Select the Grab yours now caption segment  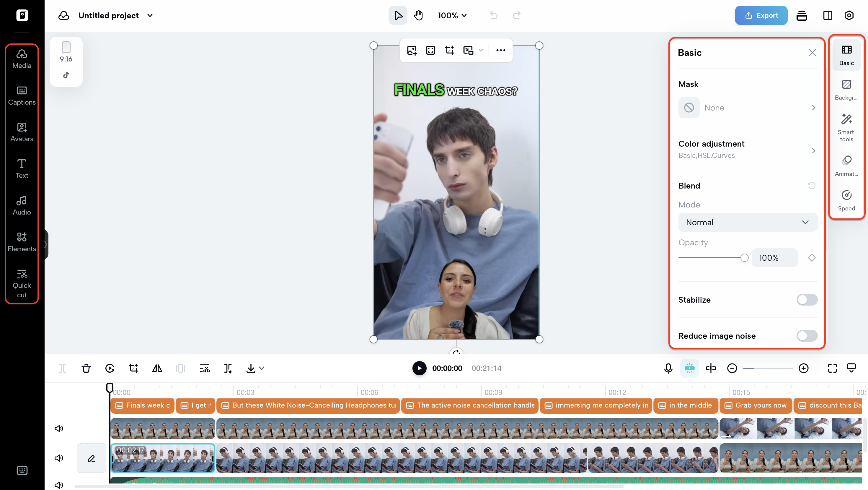point(756,406)
